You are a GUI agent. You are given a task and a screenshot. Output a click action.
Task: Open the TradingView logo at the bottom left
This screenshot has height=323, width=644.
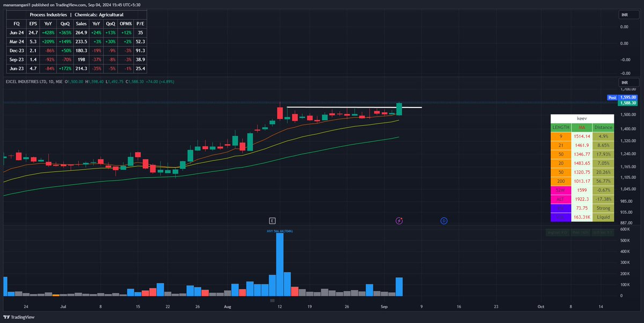coord(18,317)
